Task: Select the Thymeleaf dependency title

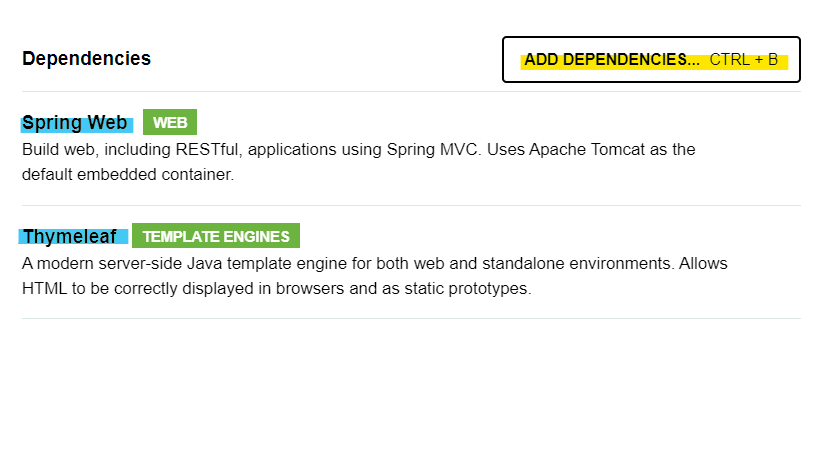Action: [69, 237]
